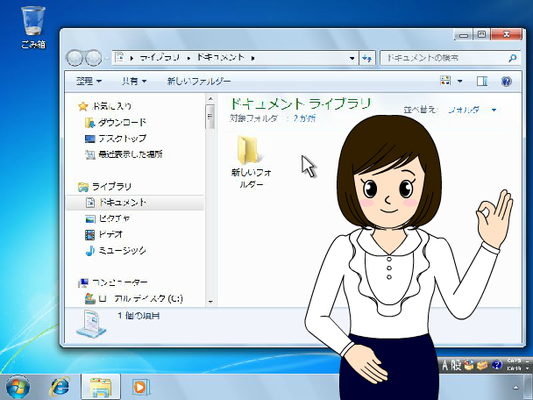Image resolution: width=533 pixels, height=400 pixels.
Task: Open Internet Explorer from taskbar
Action: 59,387
